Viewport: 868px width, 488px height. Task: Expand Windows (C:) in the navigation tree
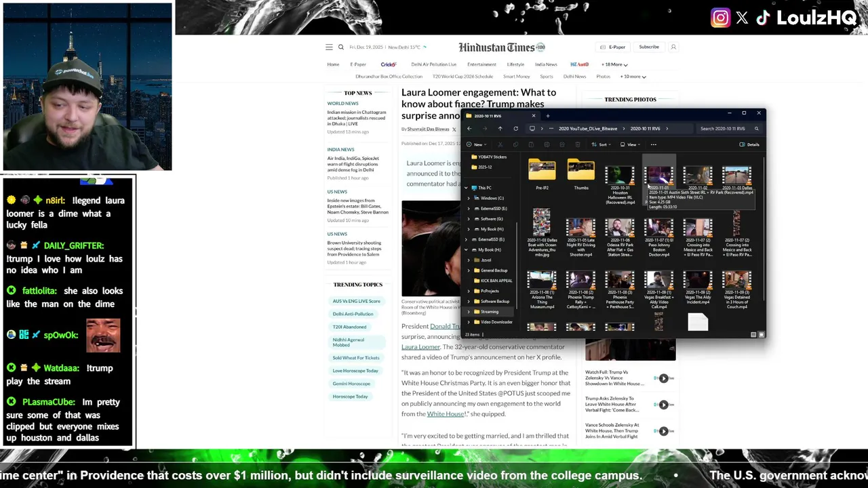coord(469,198)
